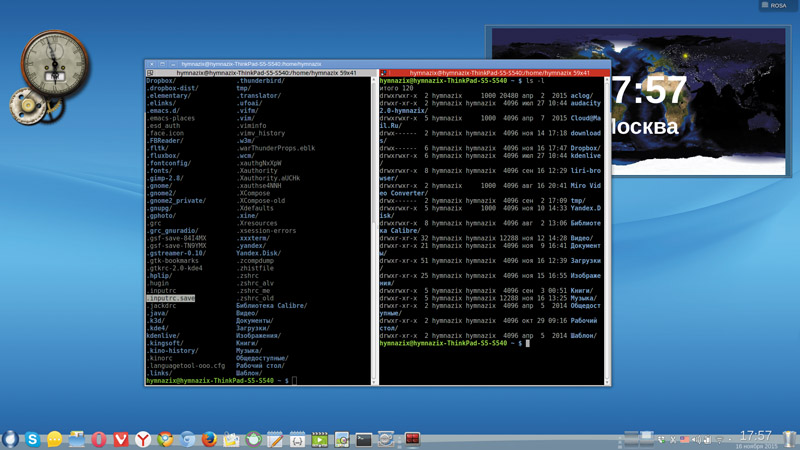Open the scissors clipboard tray icon
Screen dimensions: 800x450
[x=673, y=440]
